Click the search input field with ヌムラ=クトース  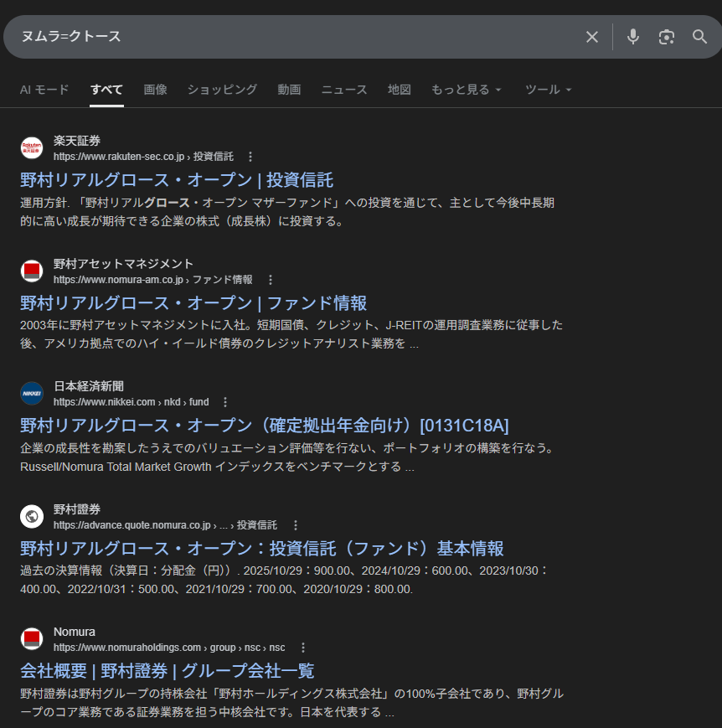293,37
